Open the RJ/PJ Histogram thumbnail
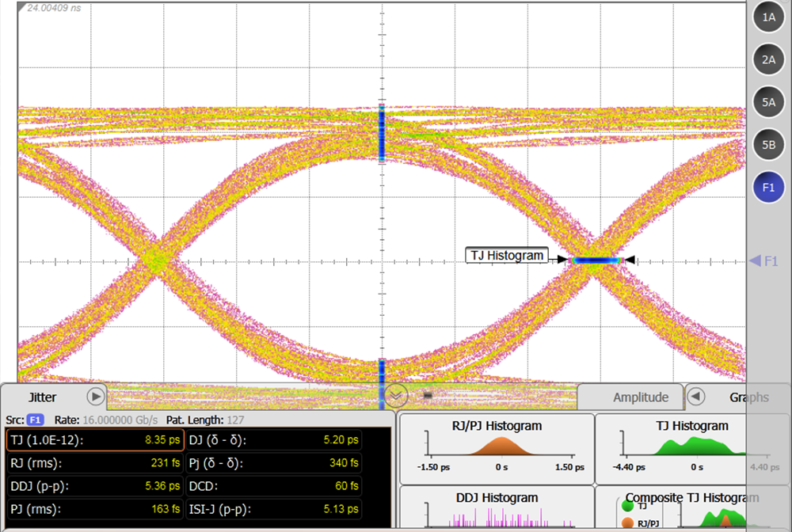 click(x=496, y=449)
